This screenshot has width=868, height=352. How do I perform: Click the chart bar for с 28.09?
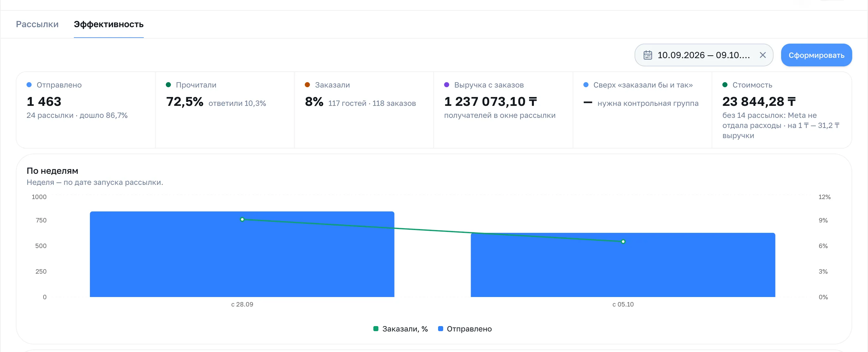pos(242,254)
